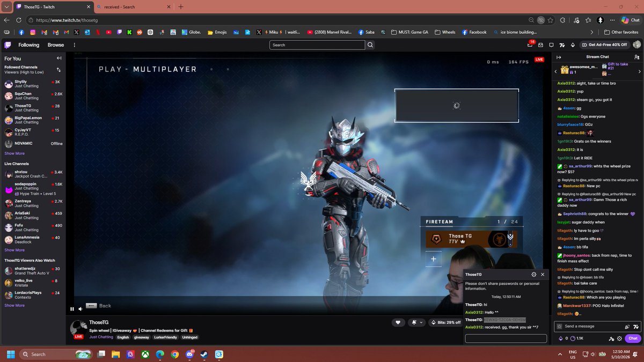Open Shylily channel in sidebar
Viewport: 644px width, 362px height.
[33, 84]
